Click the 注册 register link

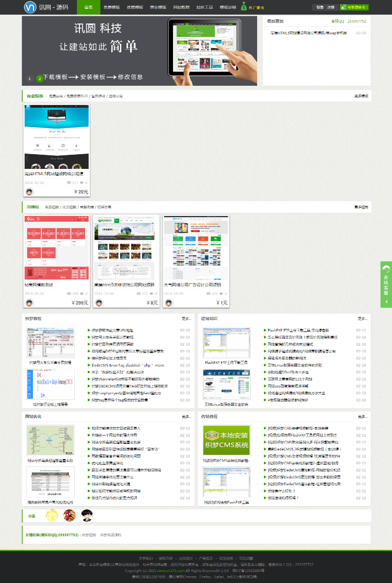(331, 7)
